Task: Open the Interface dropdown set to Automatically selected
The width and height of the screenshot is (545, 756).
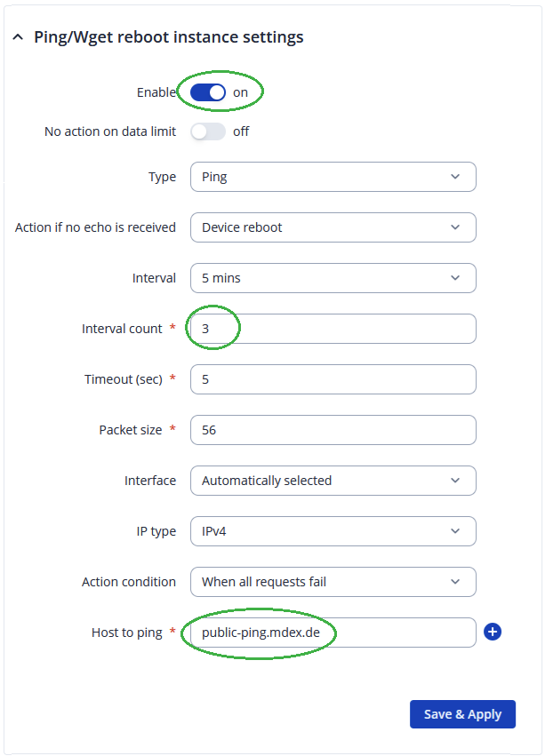Action: click(333, 481)
